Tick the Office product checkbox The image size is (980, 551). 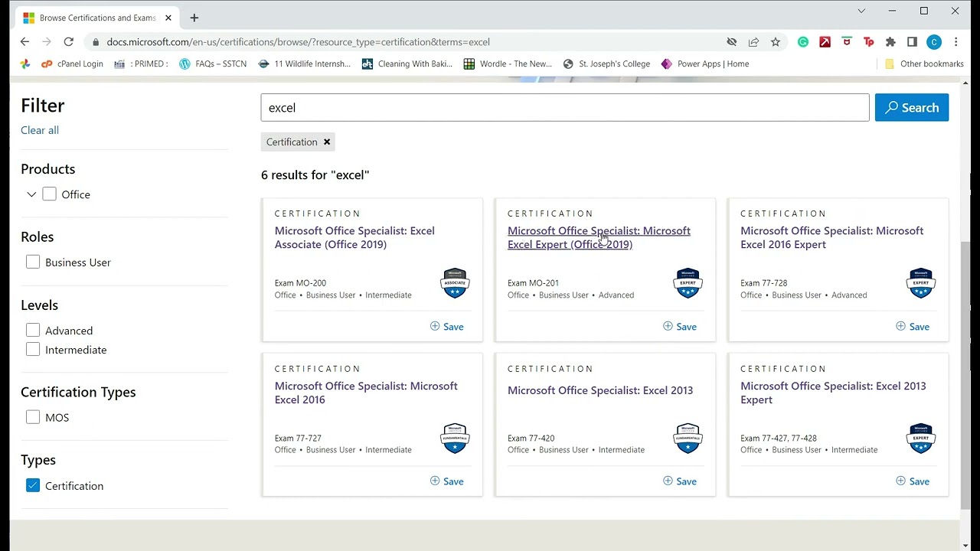49,194
